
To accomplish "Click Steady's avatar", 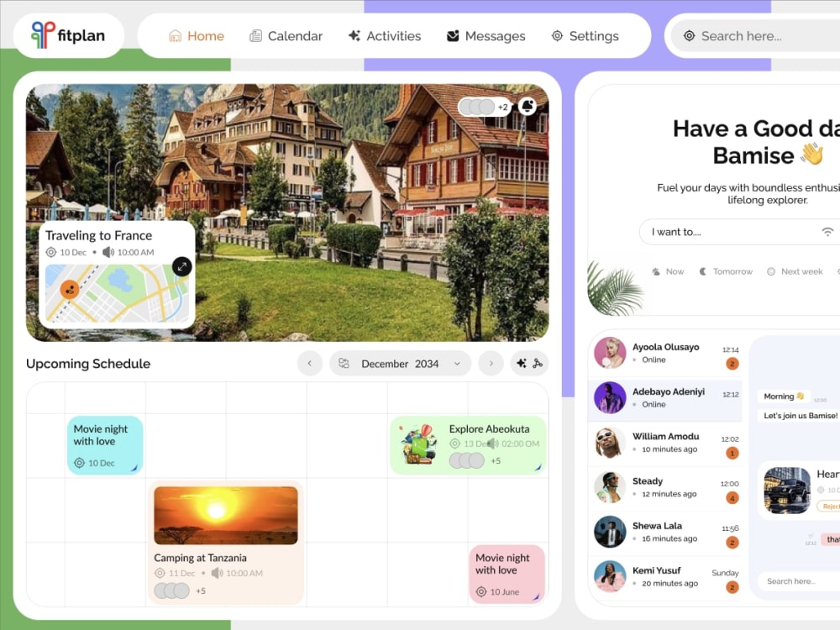I will click(x=610, y=487).
